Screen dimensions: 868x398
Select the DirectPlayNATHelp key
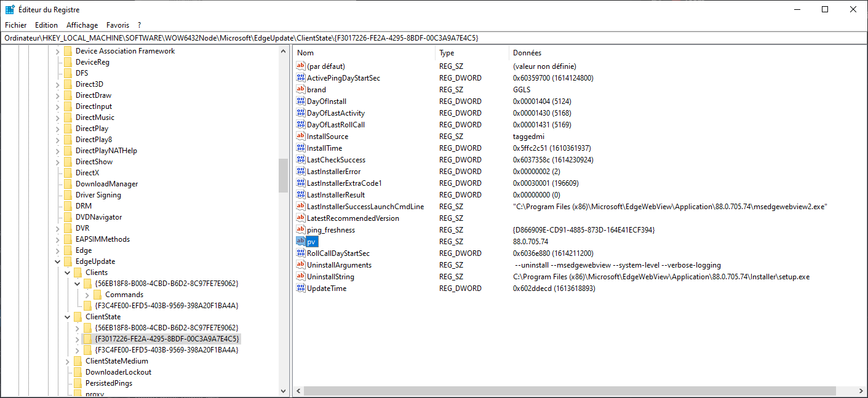click(x=106, y=151)
